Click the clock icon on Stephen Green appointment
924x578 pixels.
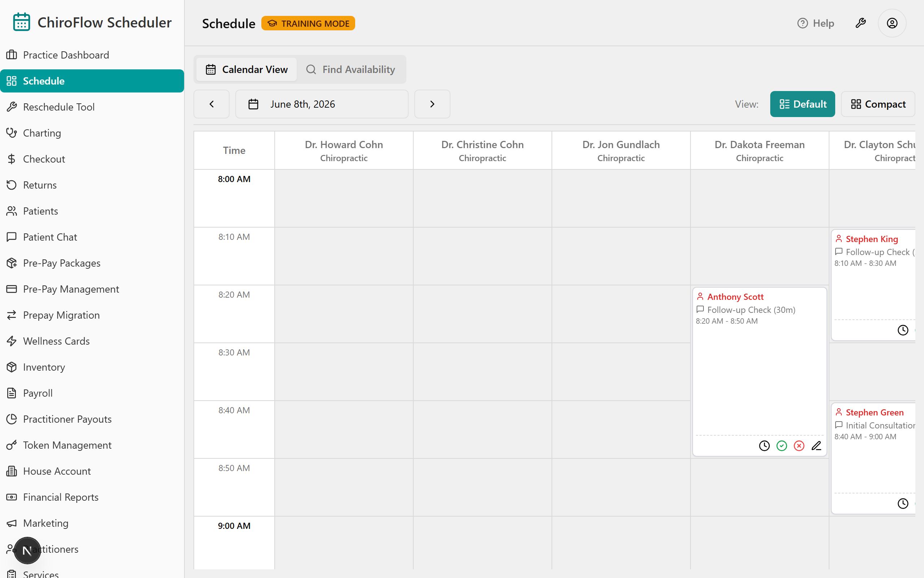pyautogui.click(x=903, y=504)
